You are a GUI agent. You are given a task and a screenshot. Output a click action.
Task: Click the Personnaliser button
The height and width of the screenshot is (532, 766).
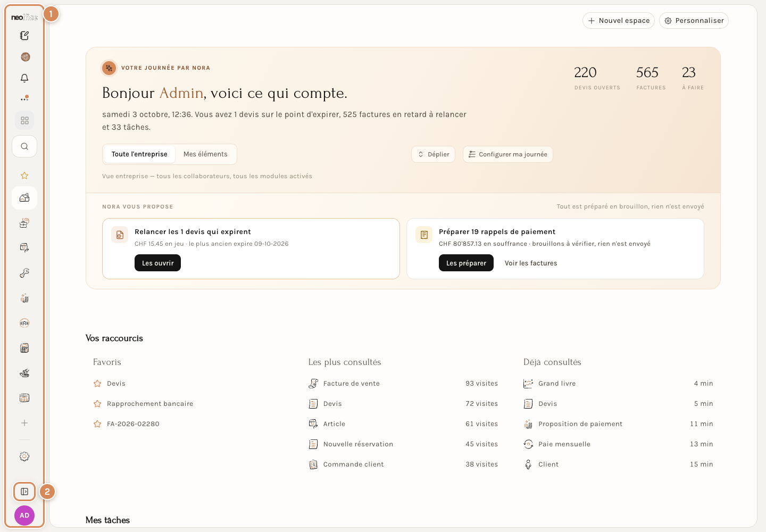tap(694, 21)
